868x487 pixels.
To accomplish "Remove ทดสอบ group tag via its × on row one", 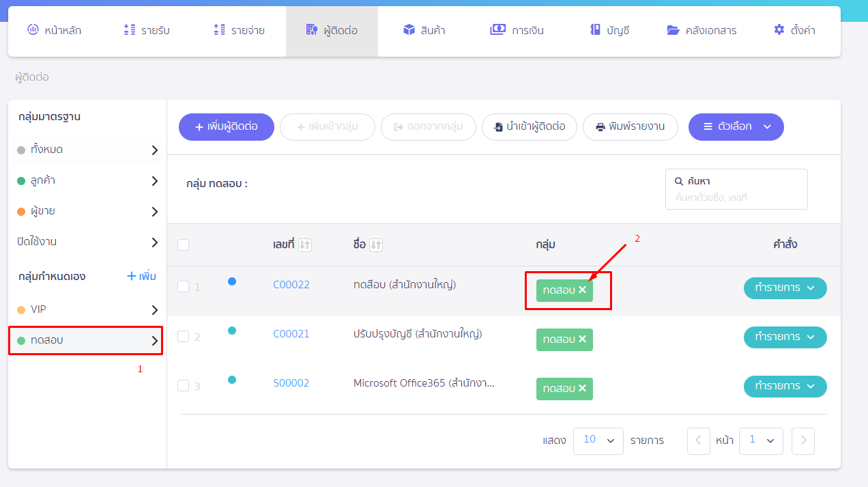I will point(582,290).
